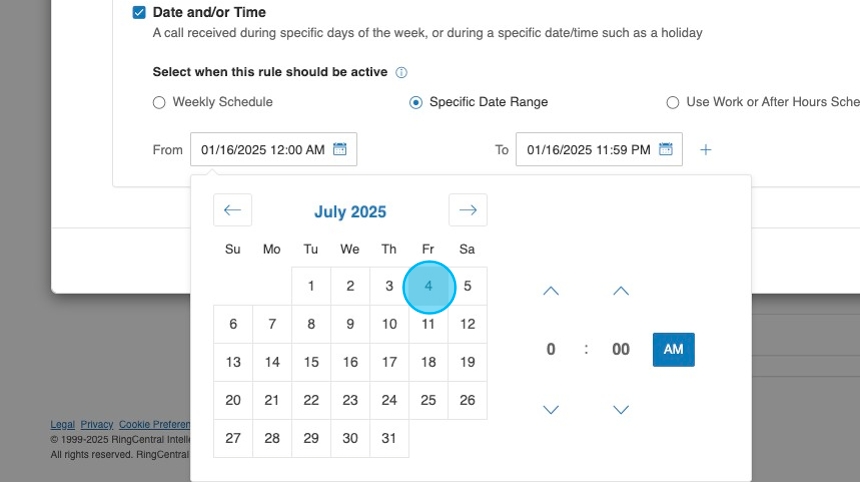Open the Privacy link in footer
The image size is (860, 482).
click(x=97, y=425)
